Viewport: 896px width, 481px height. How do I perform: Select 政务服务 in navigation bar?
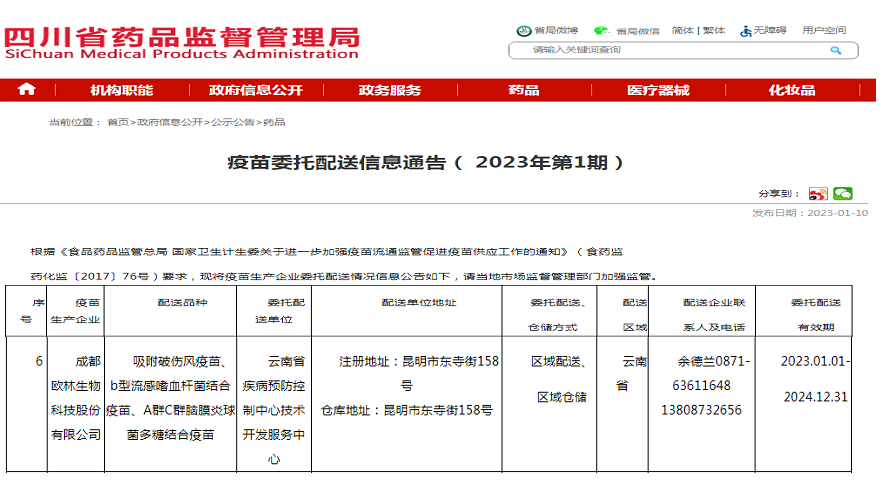tap(390, 90)
